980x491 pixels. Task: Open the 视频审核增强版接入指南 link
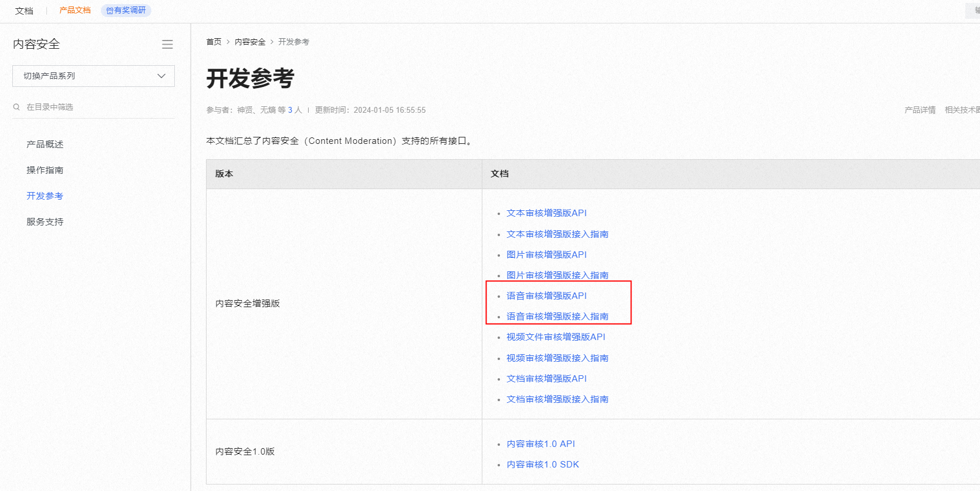(x=557, y=358)
